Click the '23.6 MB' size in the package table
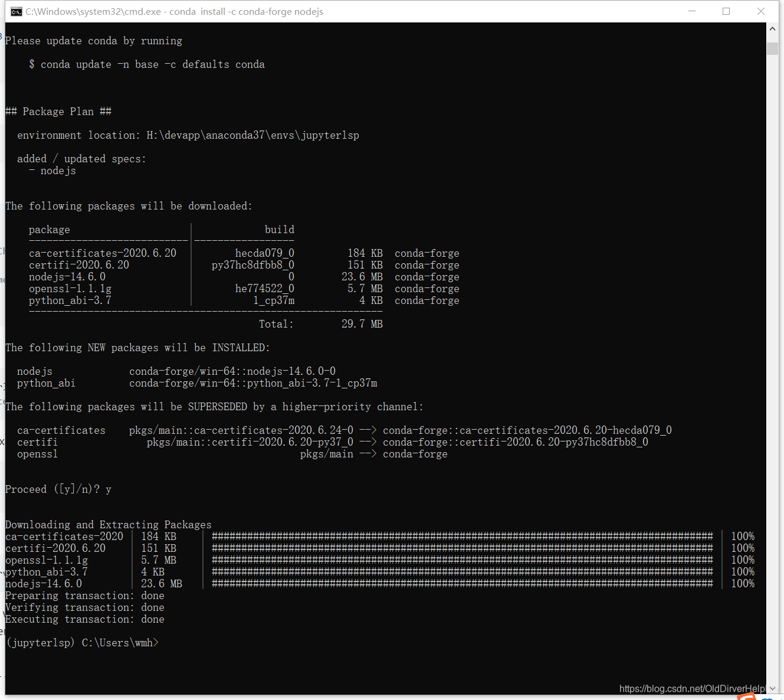784x700 pixels. click(362, 277)
